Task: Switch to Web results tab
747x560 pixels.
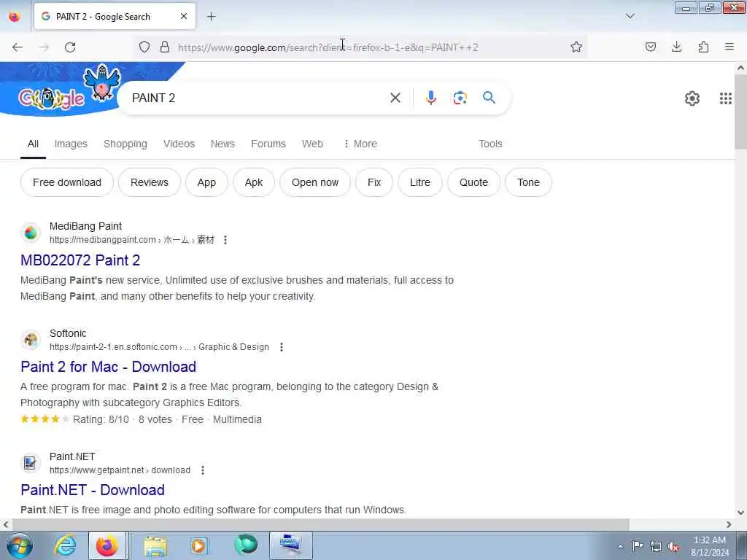Action: pos(312,144)
